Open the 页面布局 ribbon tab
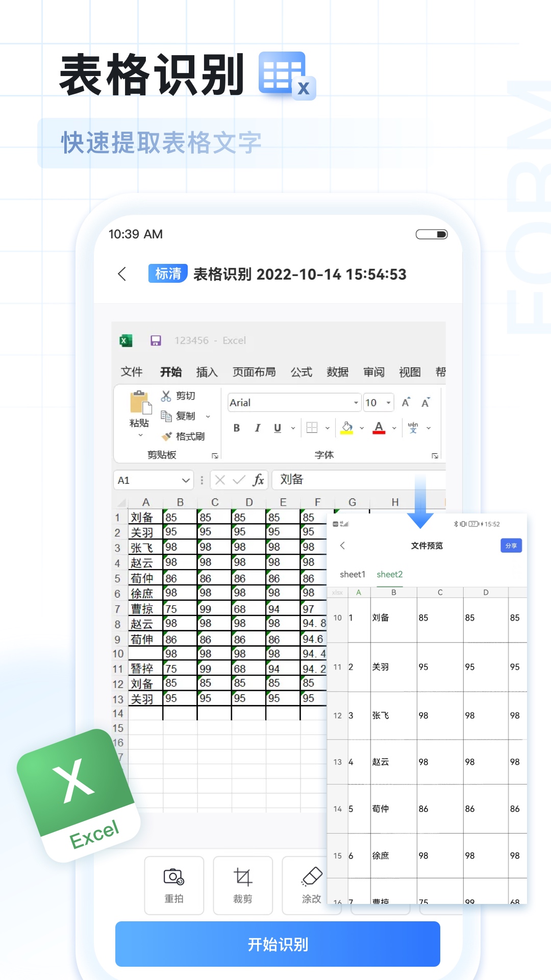 [x=254, y=372]
